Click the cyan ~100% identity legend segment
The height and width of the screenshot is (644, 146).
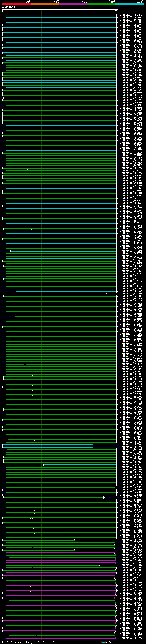(x=130, y=4)
